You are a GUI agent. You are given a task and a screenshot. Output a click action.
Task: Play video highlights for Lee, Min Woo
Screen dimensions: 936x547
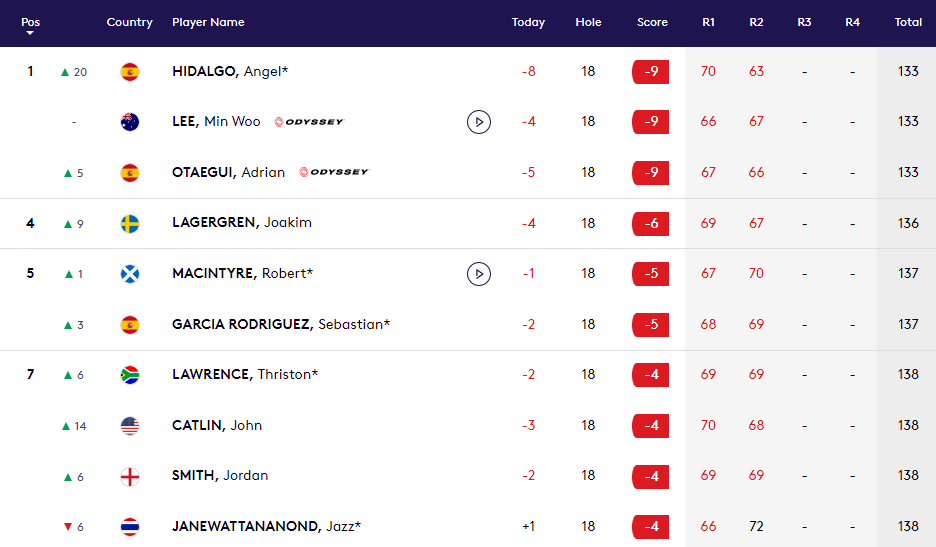tap(479, 122)
